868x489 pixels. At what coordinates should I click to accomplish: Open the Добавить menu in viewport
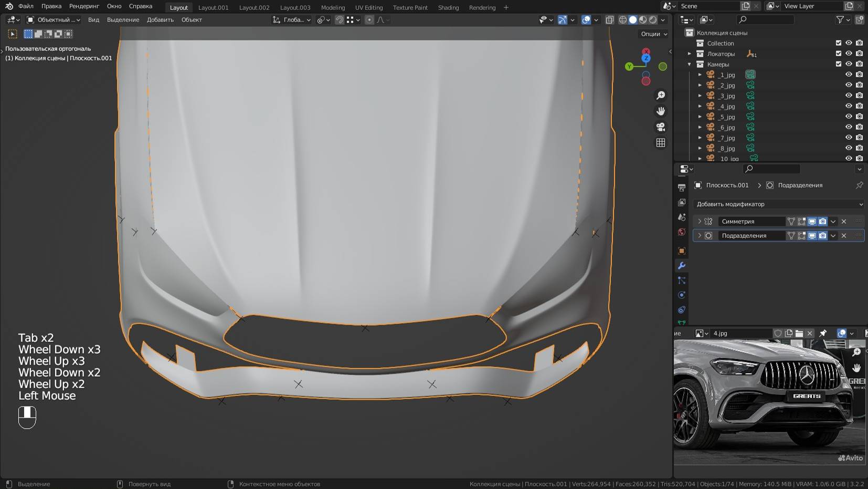tap(160, 20)
